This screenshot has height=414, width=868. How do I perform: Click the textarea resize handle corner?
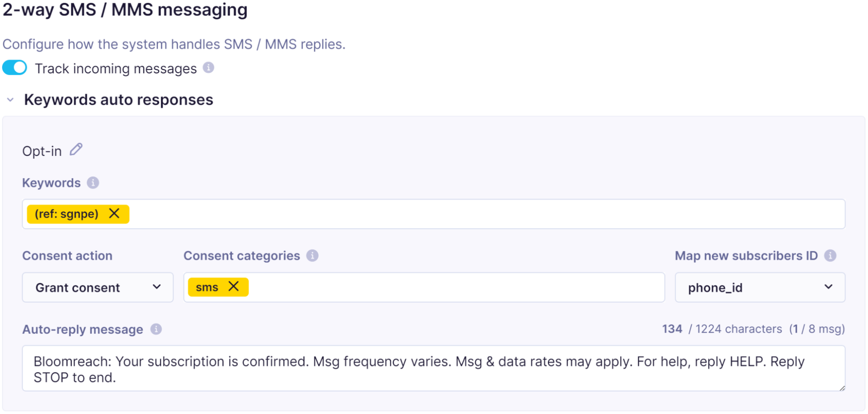pyautogui.click(x=842, y=388)
